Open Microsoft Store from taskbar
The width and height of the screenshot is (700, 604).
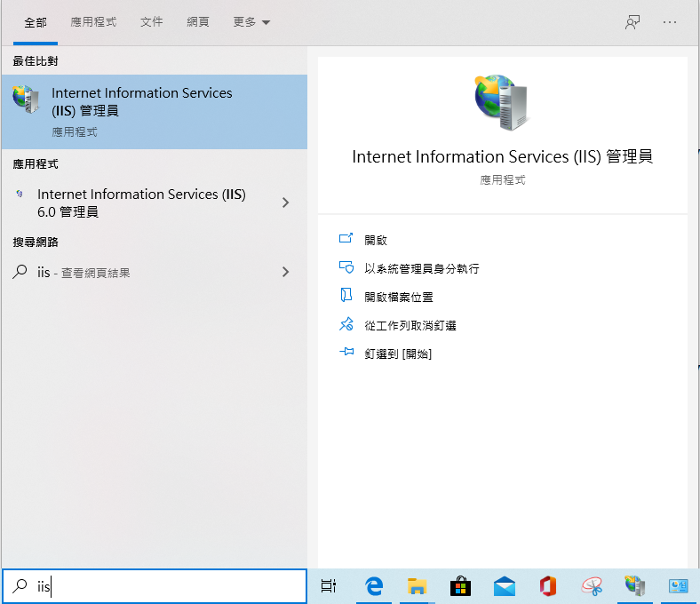point(460,585)
